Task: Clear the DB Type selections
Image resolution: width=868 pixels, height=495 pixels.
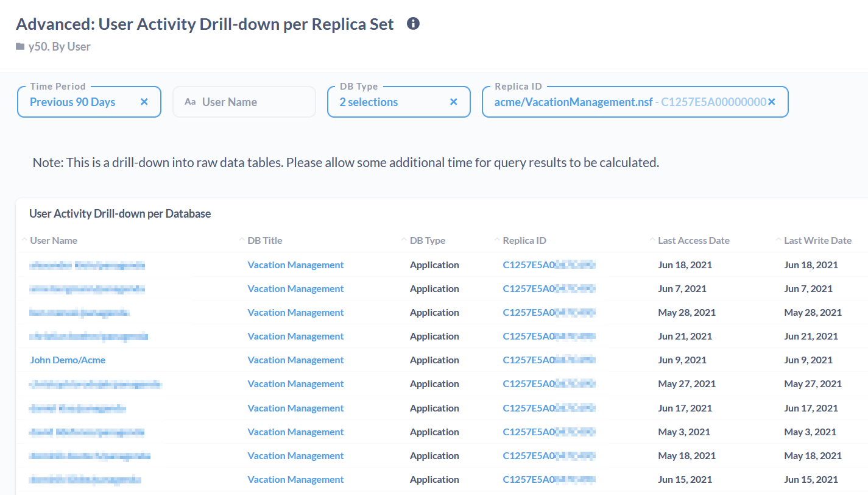Action: (x=454, y=102)
